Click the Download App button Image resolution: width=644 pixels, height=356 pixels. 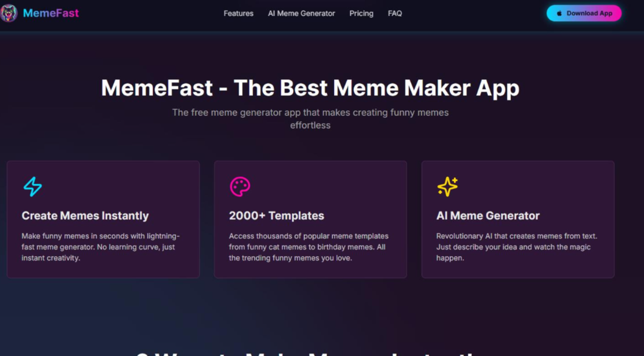584,13
